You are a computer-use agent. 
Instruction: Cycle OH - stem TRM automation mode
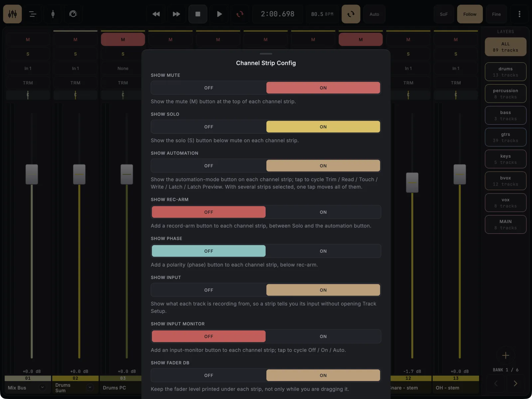[x=456, y=83]
